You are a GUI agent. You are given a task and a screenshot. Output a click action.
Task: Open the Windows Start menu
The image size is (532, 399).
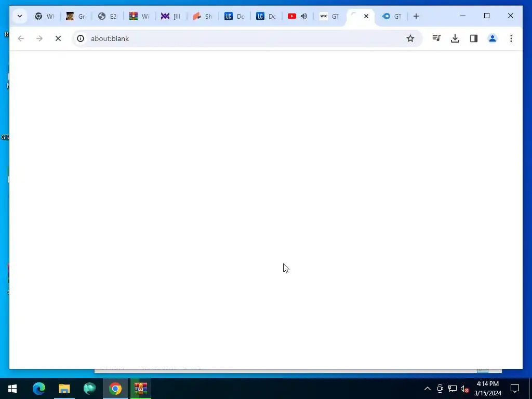(x=12, y=389)
